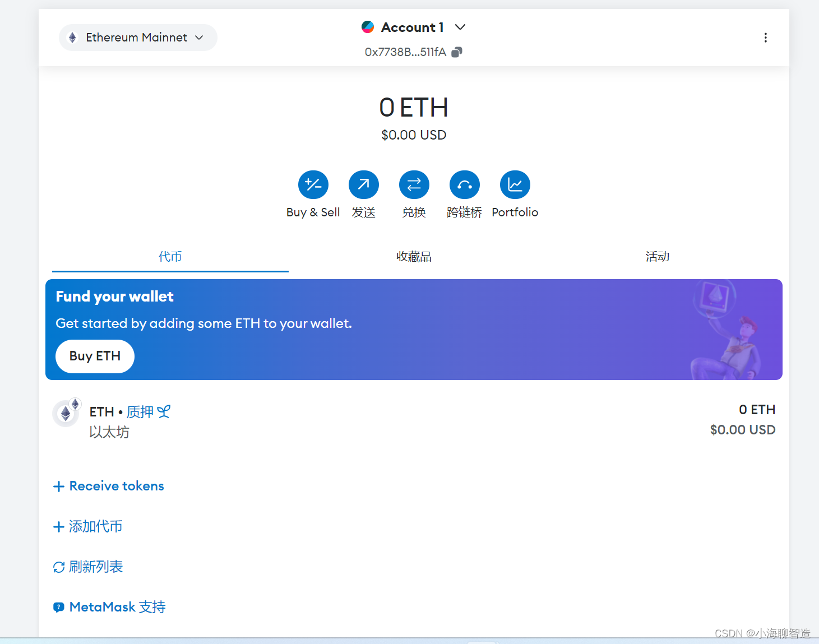Click the 以太坊 token name label

coord(109,432)
